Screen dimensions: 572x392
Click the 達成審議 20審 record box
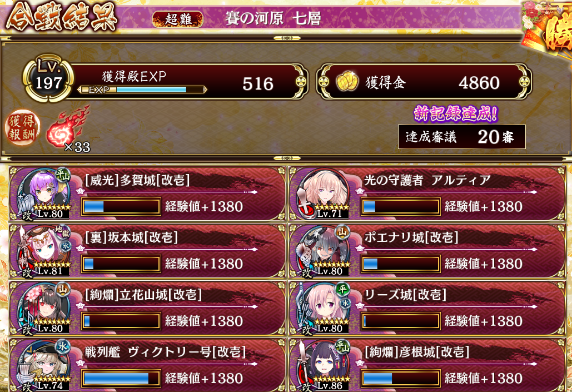461,137
